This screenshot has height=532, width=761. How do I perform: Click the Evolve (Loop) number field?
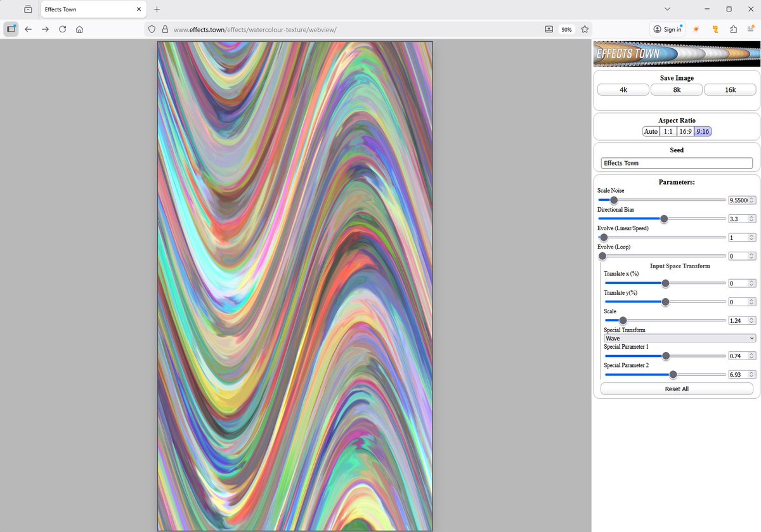coord(742,256)
